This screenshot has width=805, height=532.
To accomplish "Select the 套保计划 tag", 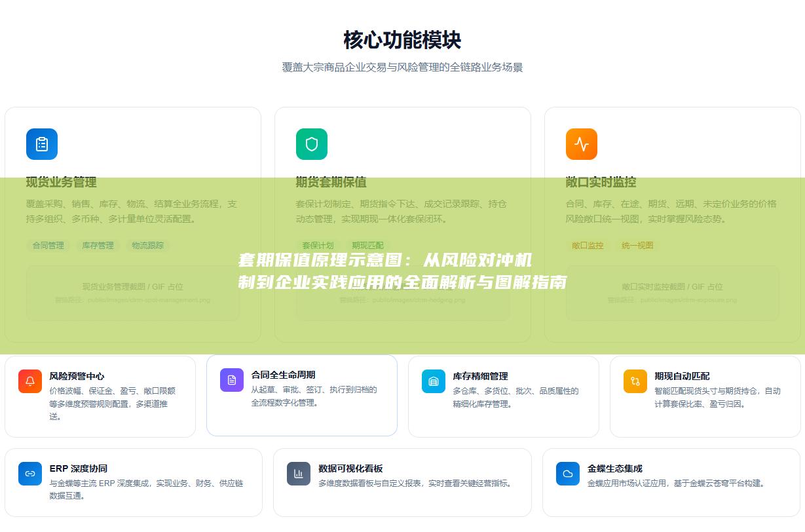I will coord(318,246).
